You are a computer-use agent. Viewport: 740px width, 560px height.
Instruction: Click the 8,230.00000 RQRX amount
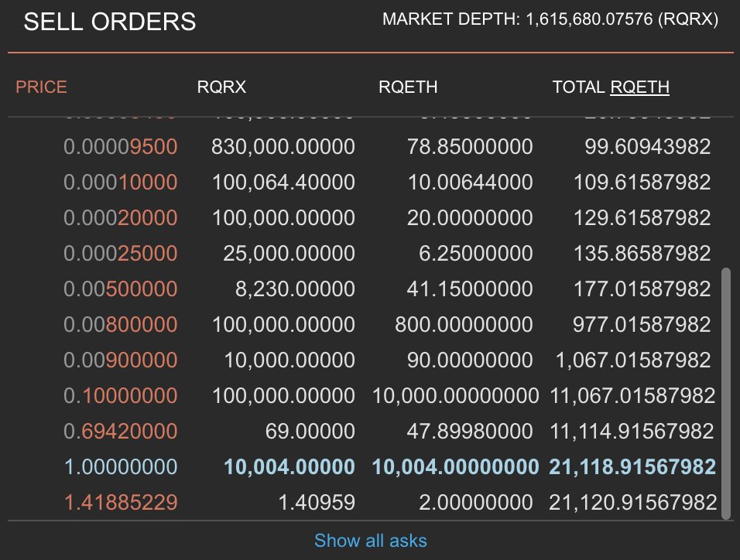click(296, 289)
